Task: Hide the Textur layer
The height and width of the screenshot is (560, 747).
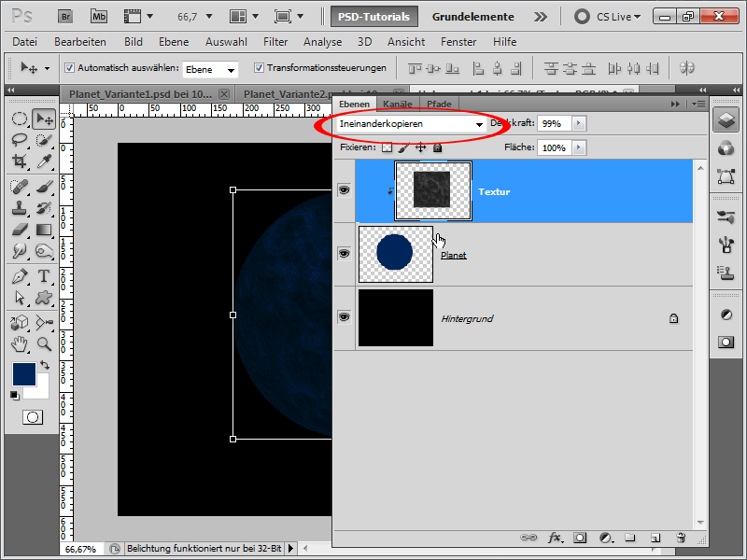Action: click(x=344, y=190)
